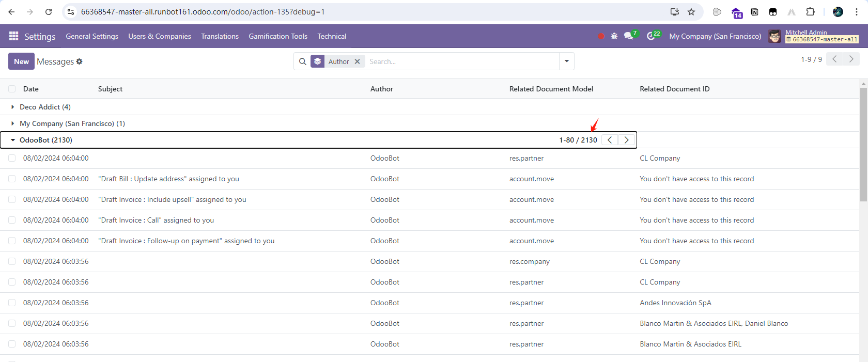
Task: Open the browser extensions puzzle icon
Action: click(810, 12)
